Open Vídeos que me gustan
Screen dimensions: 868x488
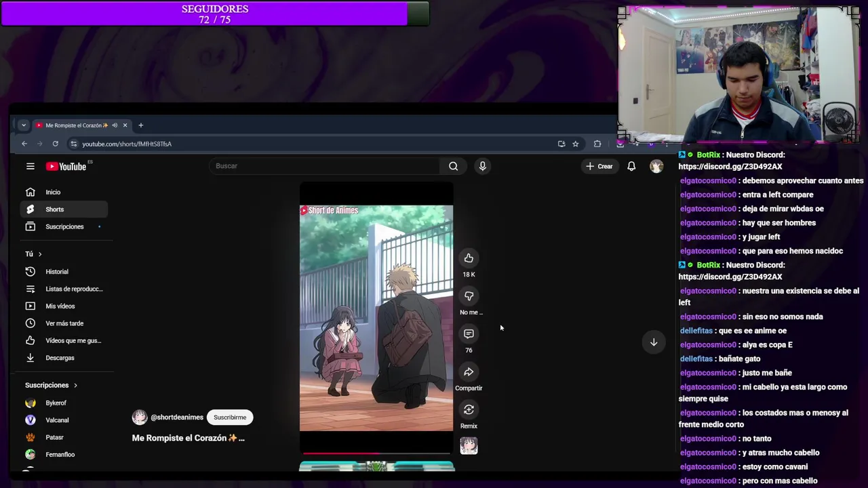pyautogui.click(x=64, y=341)
